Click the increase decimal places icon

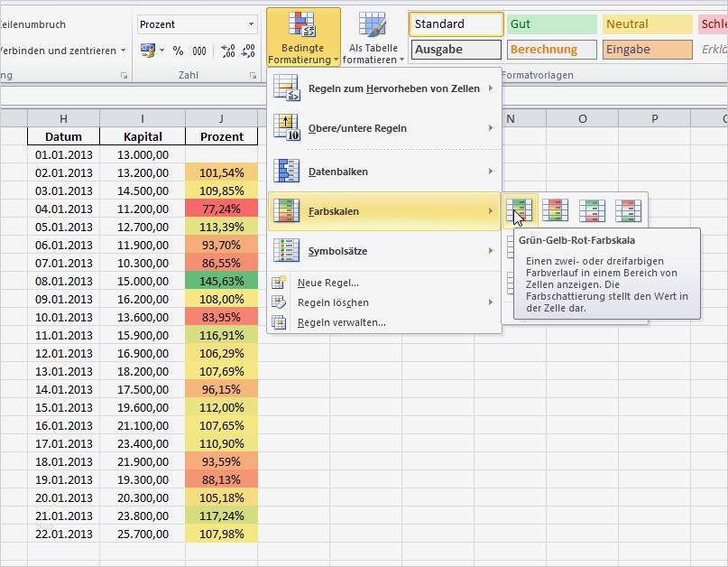tap(227, 51)
